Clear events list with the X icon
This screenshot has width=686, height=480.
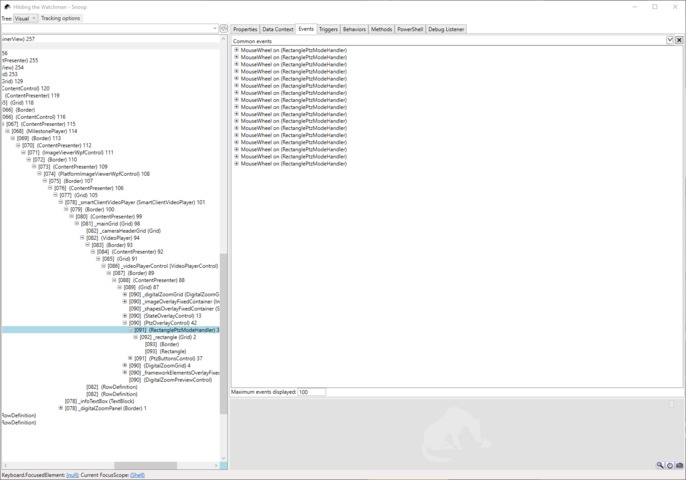[679, 41]
